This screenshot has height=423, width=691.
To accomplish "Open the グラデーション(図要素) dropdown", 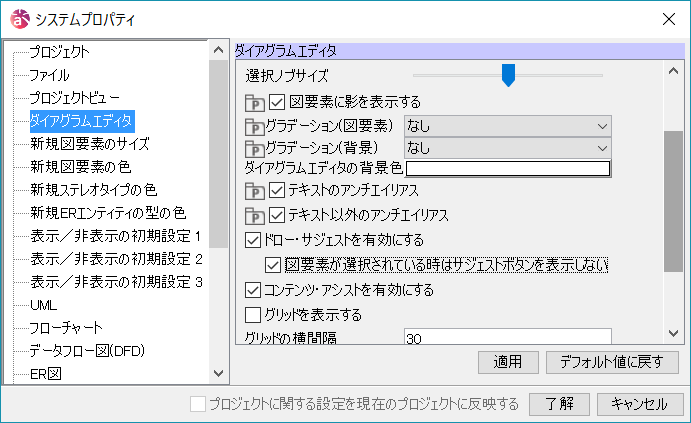I will click(507, 126).
